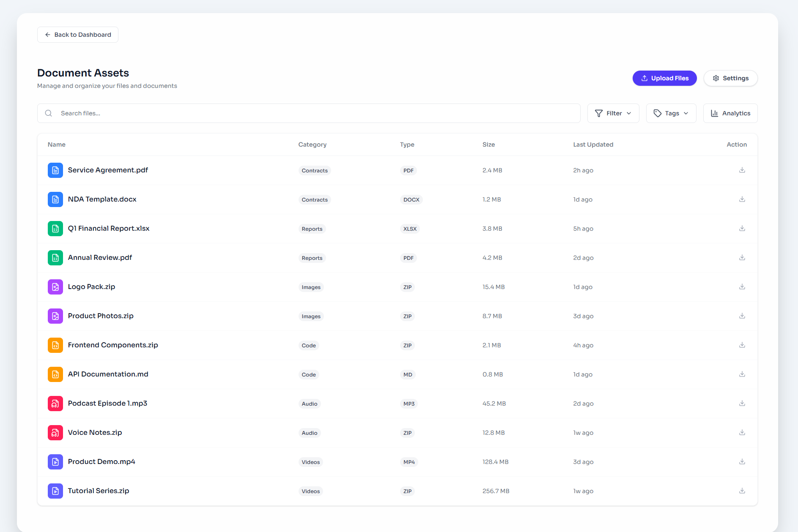Viewport: 798px width, 532px height.
Task: Download the API Documentation.md file
Action: tap(742, 374)
